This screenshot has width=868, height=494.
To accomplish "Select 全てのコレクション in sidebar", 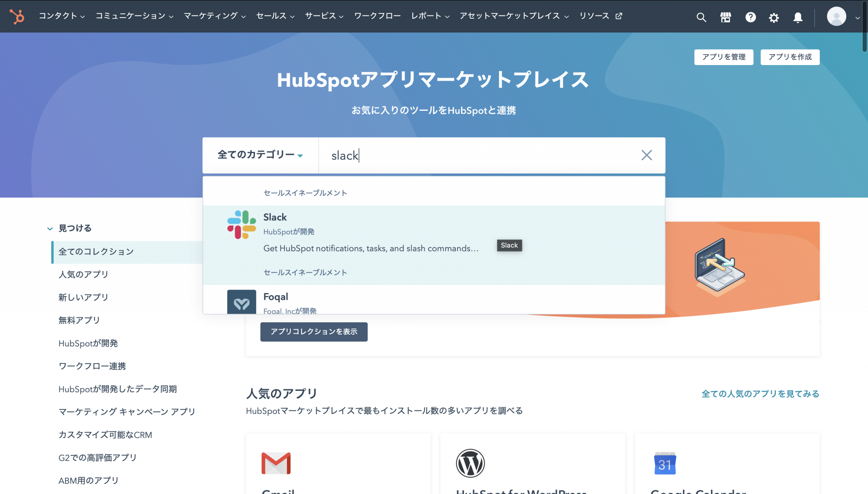I will coord(127,252).
